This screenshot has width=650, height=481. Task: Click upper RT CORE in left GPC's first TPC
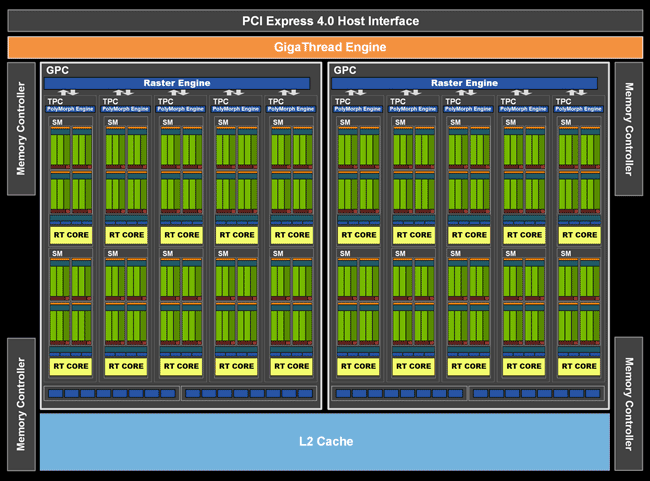[x=71, y=235]
